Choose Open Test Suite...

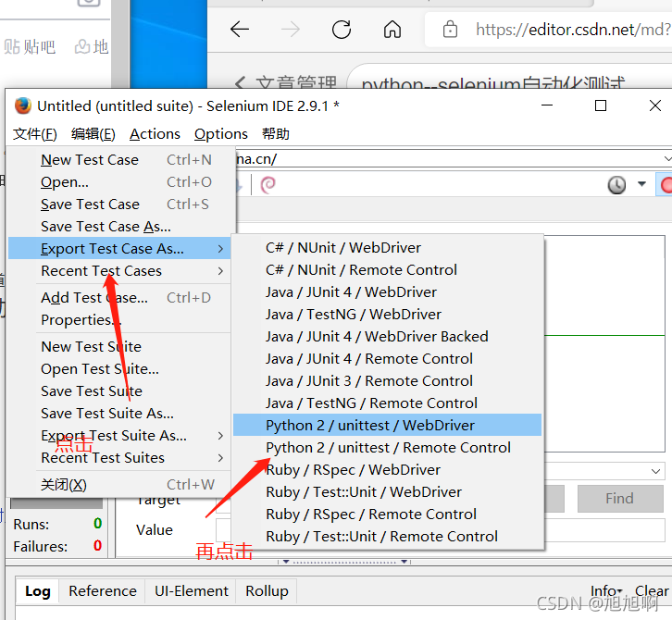119,369
